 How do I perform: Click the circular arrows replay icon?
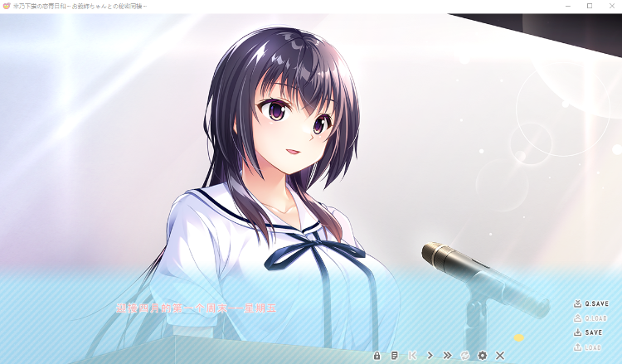coord(464,356)
